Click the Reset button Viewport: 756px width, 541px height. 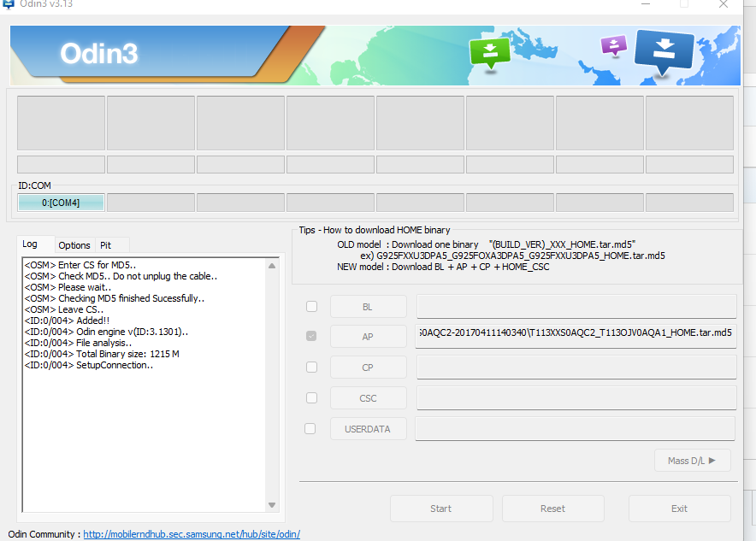click(553, 509)
